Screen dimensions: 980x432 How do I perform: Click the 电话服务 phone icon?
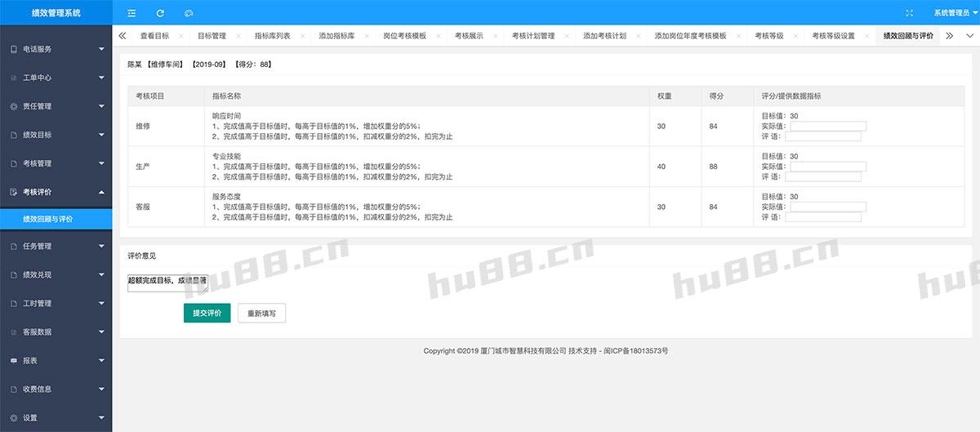(x=13, y=49)
